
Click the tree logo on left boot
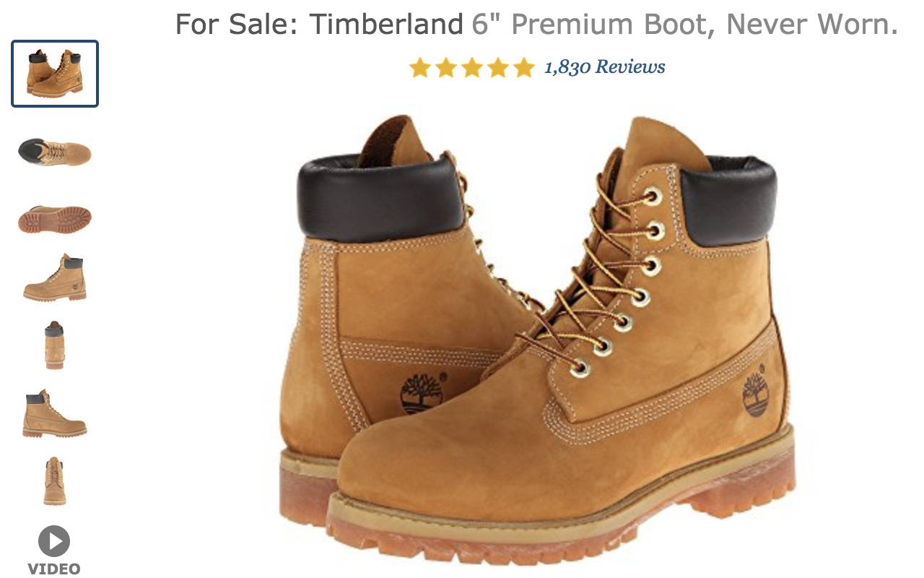coord(421,392)
